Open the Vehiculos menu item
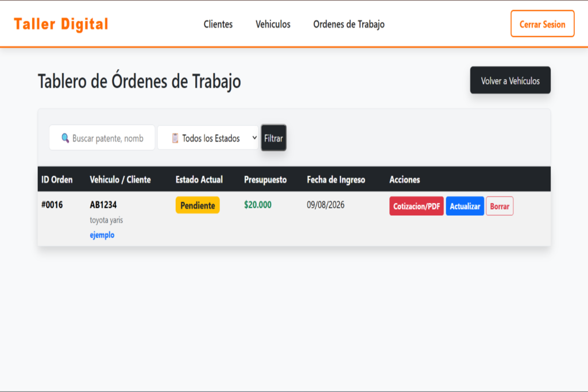This screenshot has width=588, height=392. pos(273,24)
